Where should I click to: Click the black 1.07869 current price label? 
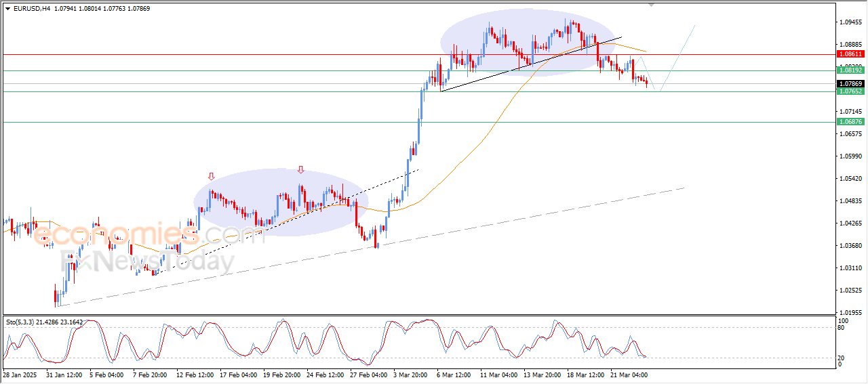click(x=850, y=84)
